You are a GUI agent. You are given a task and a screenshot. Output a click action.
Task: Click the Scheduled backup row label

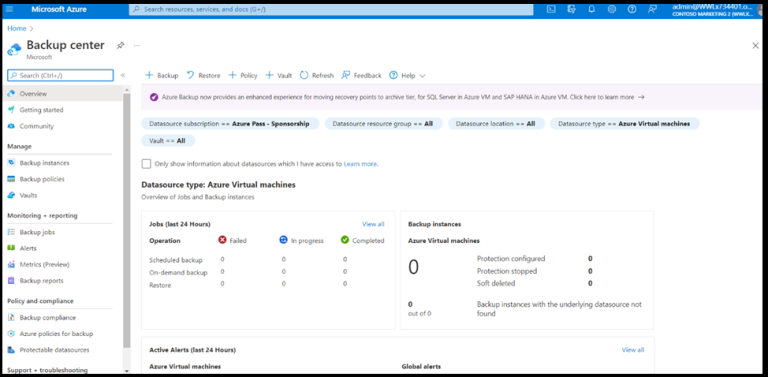pyautogui.click(x=175, y=260)
